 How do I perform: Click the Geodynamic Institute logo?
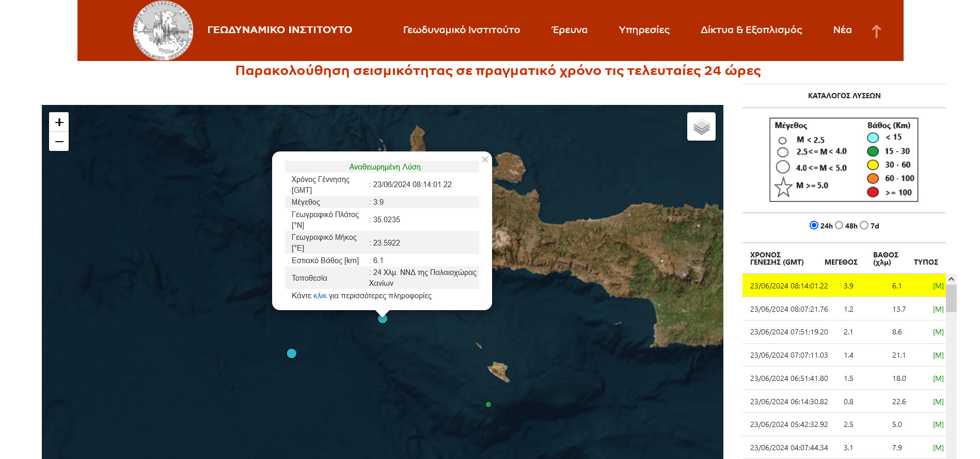(163, 30)
